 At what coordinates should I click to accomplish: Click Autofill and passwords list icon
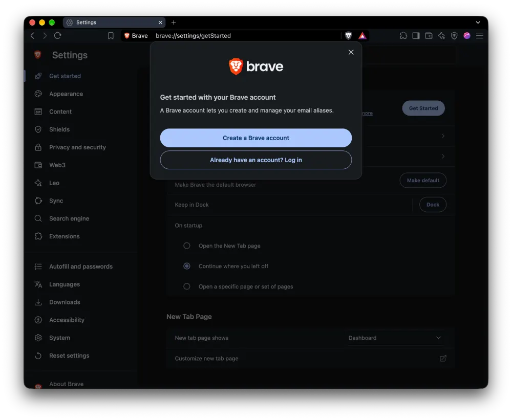point(38,267)
